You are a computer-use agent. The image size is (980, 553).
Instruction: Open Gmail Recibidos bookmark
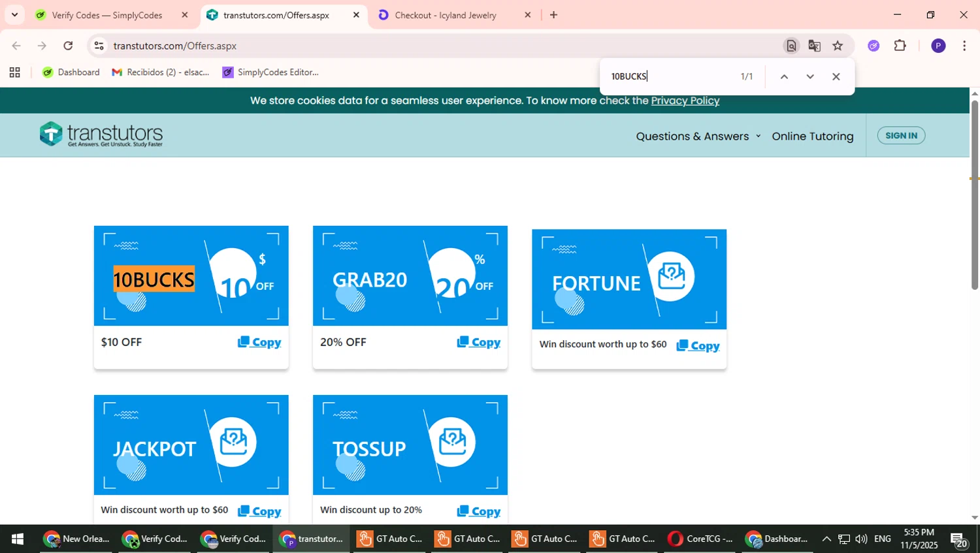pyautogui.click(x=161, y=72)
